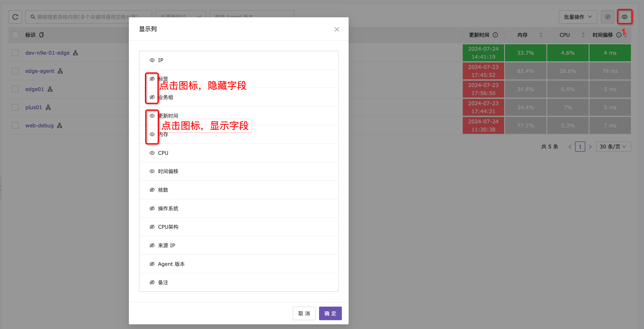Click the fuzzy search input field

tap(89, 17)
